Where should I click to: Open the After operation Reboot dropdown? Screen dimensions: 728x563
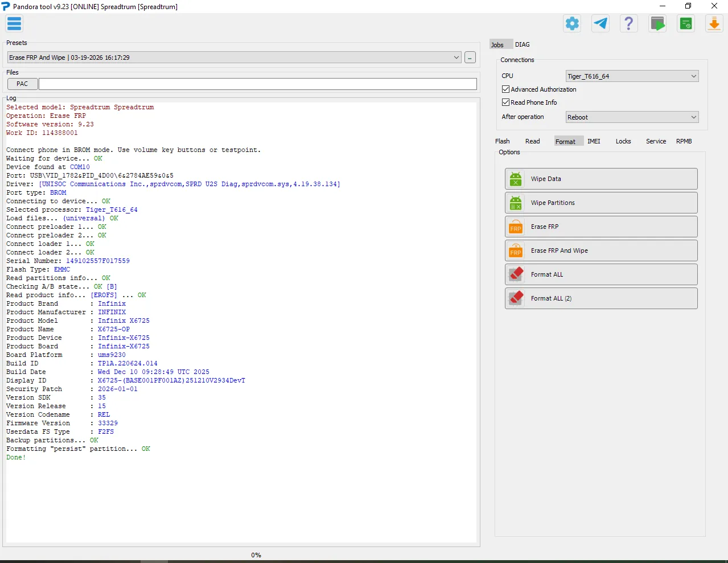(x=632, y=117)
